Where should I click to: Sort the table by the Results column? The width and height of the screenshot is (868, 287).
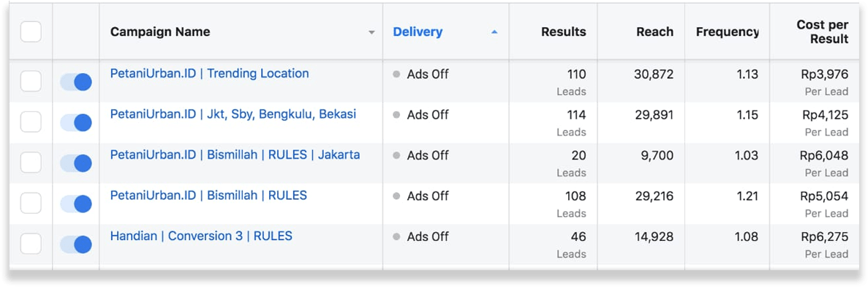pyautogui.click(x=564, y=32)
